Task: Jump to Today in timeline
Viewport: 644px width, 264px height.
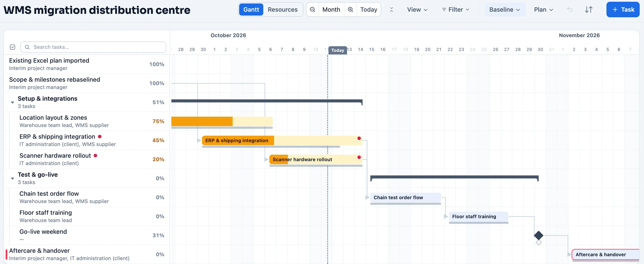Action: 368,10
